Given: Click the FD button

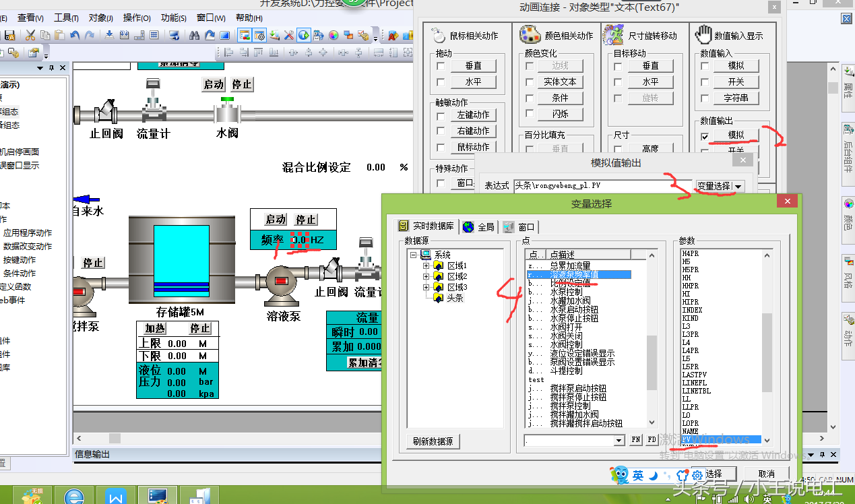Looking at the screenshot, I should [652, 440].
